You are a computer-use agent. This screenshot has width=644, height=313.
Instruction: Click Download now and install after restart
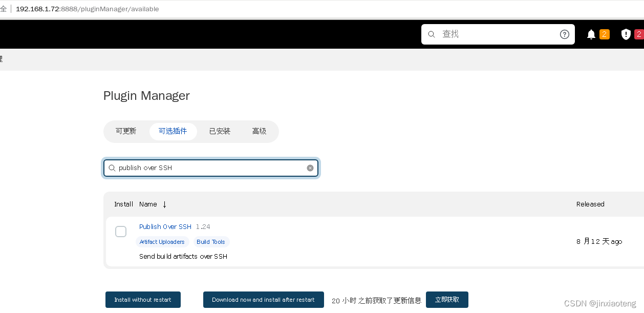(264, 300)
